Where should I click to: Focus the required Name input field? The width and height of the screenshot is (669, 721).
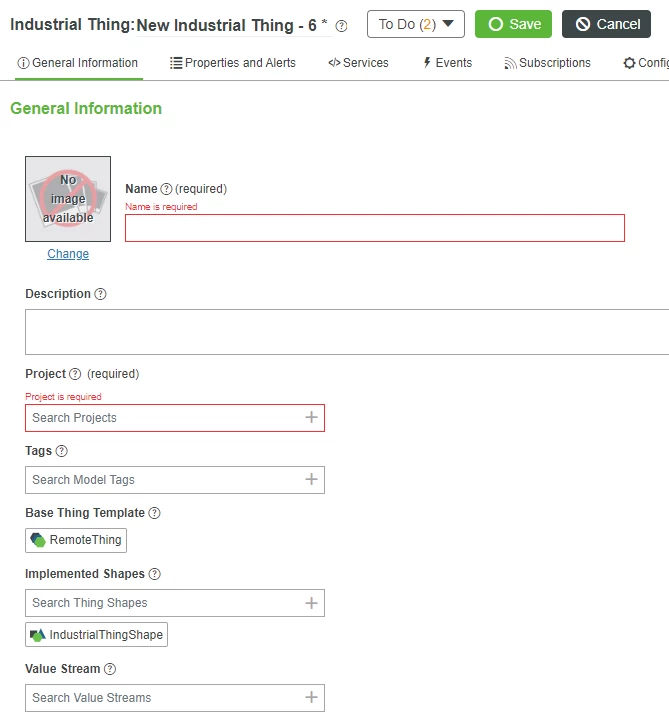pyautogui.click(x=375, y=228)
